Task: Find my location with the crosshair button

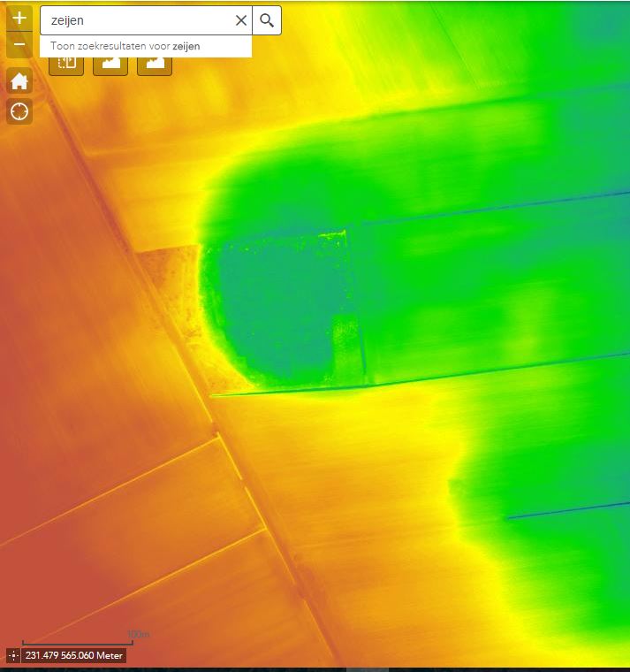Action: (x=19, y=111)
